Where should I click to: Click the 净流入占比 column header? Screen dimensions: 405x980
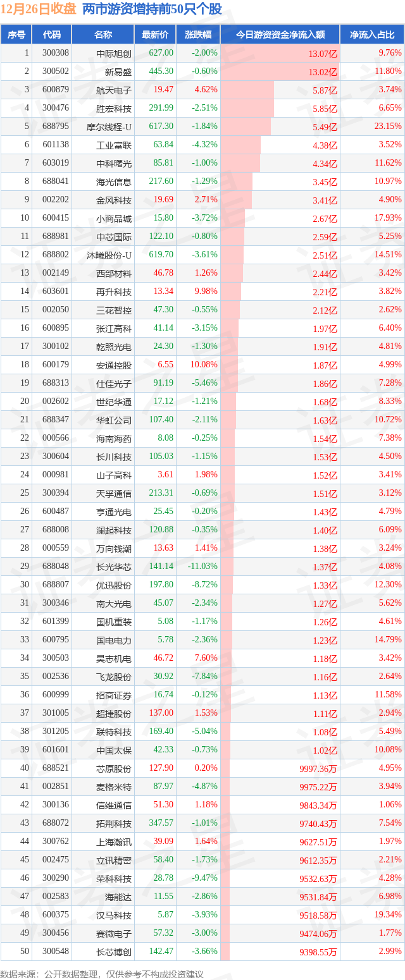[x=372, y=35]
